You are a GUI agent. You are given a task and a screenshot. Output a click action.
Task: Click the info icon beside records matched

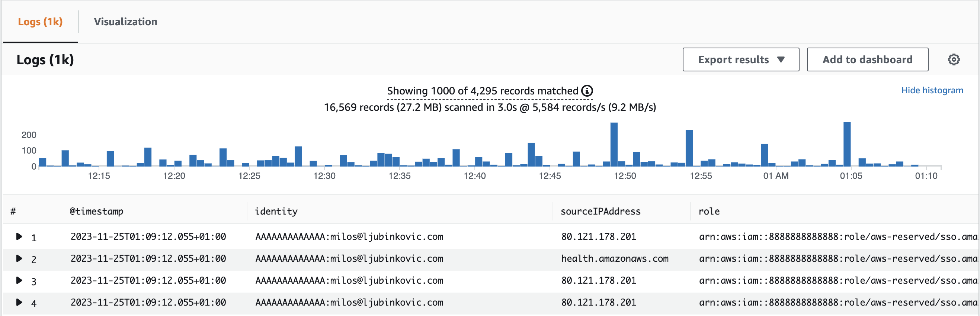[x=587, y=91]
